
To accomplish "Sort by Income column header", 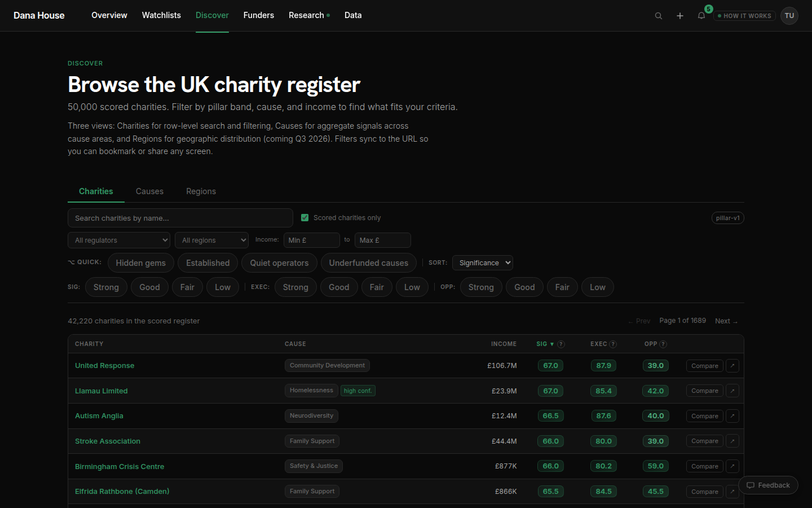I will tap(504, 344).
